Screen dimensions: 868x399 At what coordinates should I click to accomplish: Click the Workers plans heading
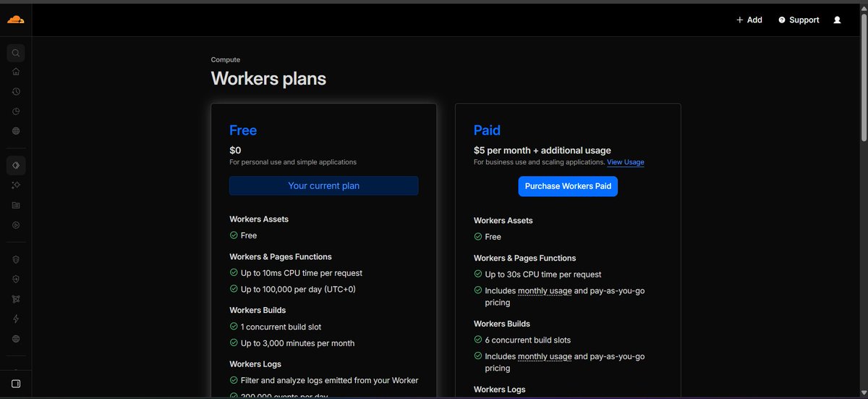(268, 78)
